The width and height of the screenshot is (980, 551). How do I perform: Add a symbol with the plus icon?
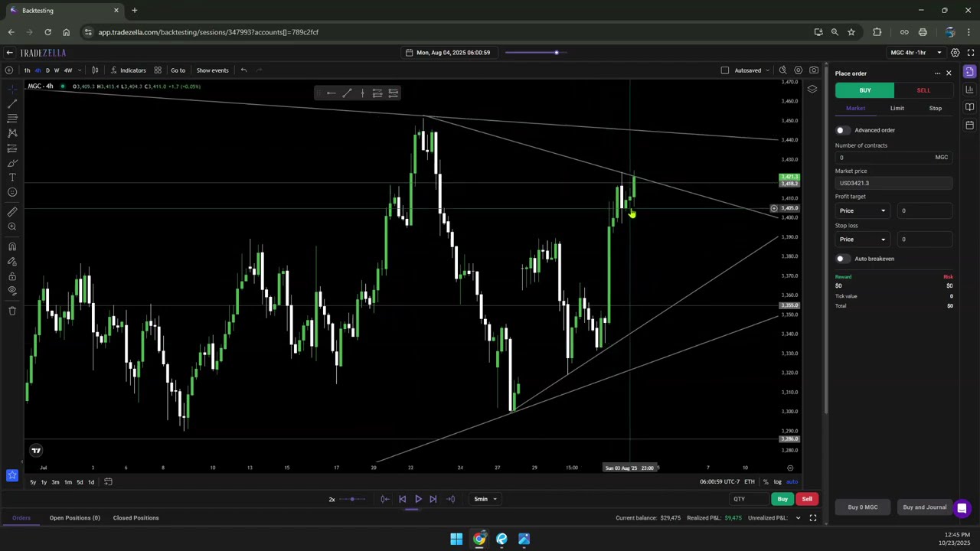click(x=9, y=70)
